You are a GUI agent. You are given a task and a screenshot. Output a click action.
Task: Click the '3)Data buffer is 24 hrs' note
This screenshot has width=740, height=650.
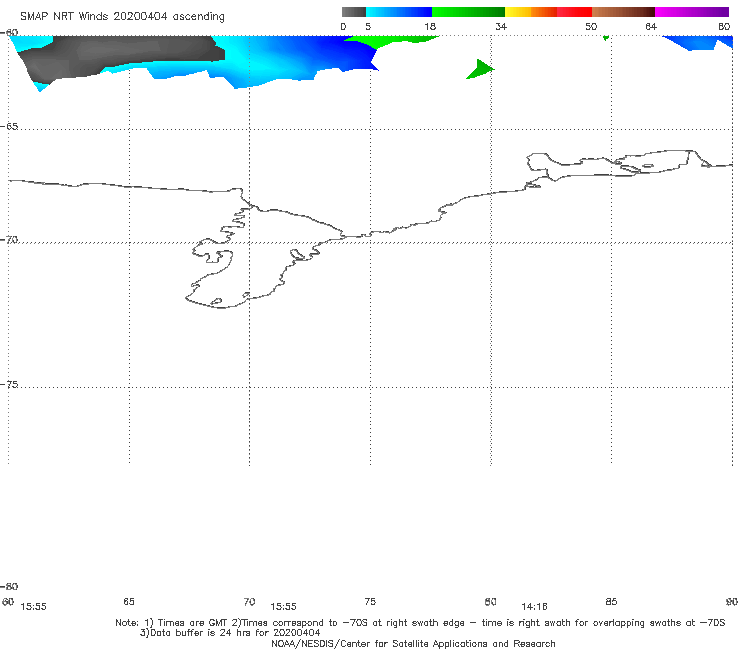[x=230, y=633]
